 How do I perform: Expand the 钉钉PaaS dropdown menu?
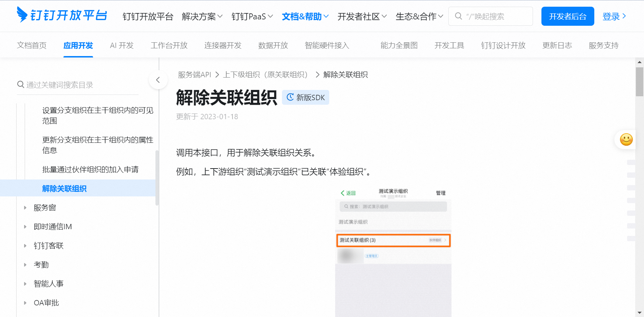tap(252, 16)
